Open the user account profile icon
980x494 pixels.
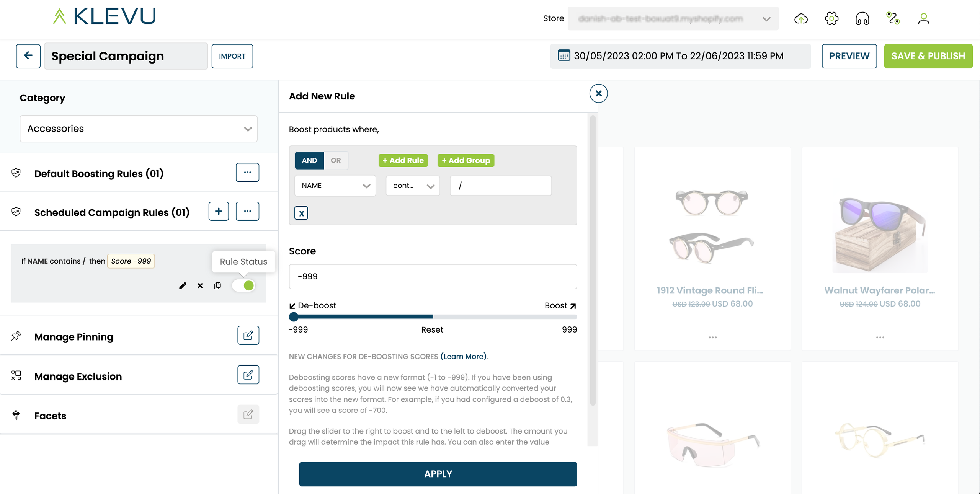[x=923, y=18]
